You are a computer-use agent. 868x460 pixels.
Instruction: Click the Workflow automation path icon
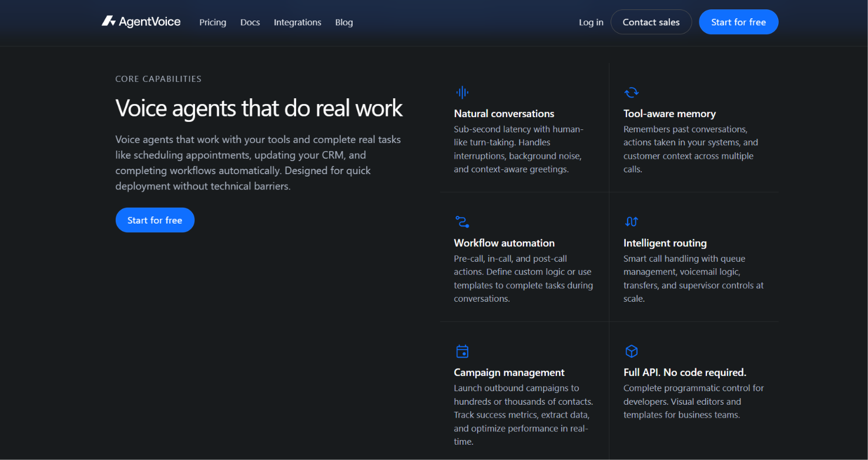coord(462,222)
